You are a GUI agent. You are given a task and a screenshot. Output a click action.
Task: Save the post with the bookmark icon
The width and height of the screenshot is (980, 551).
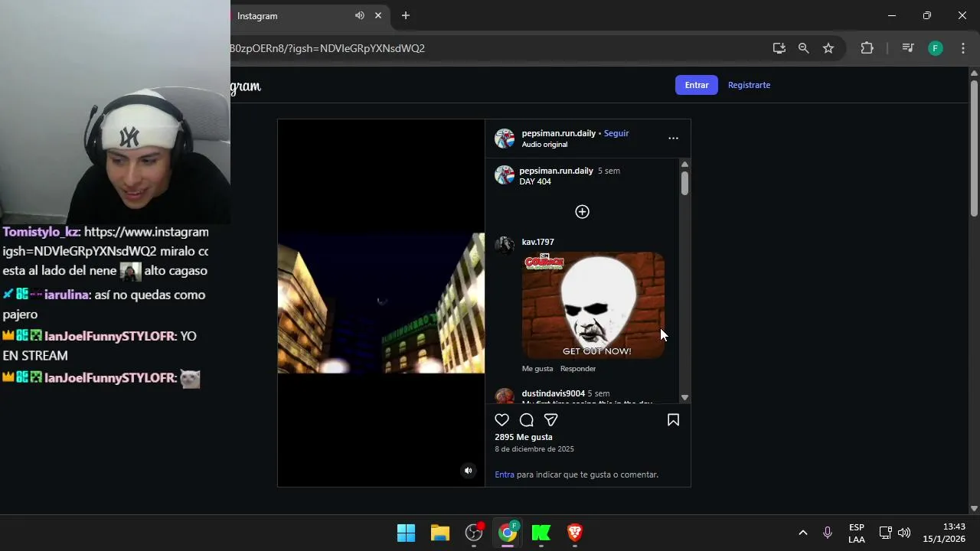pos(673,419)
